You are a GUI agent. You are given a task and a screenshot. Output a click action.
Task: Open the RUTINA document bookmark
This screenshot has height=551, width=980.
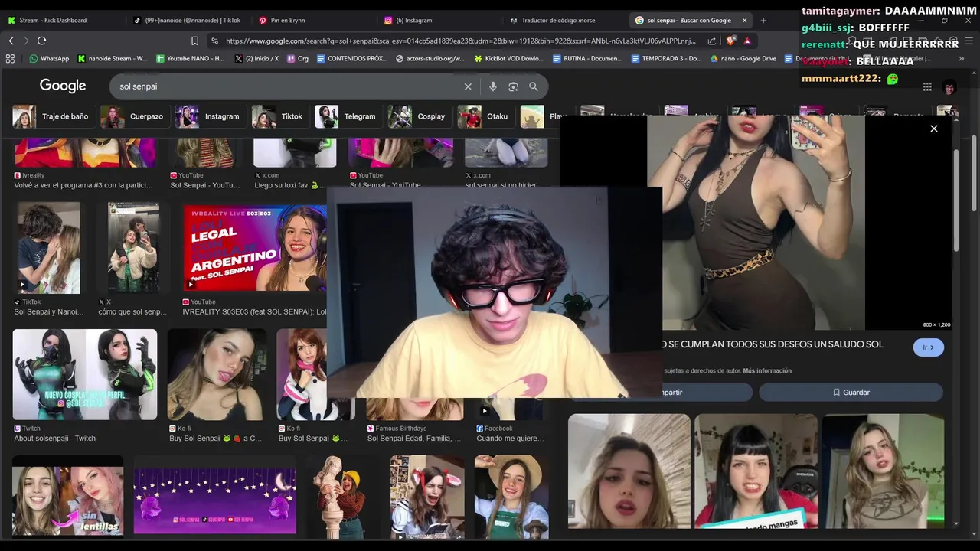point(587,58)
